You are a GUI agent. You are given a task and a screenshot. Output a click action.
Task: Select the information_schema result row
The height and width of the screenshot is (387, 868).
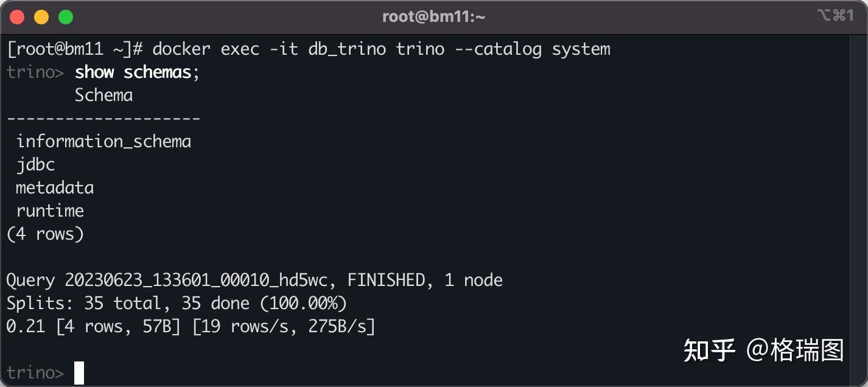click(103, 142)
